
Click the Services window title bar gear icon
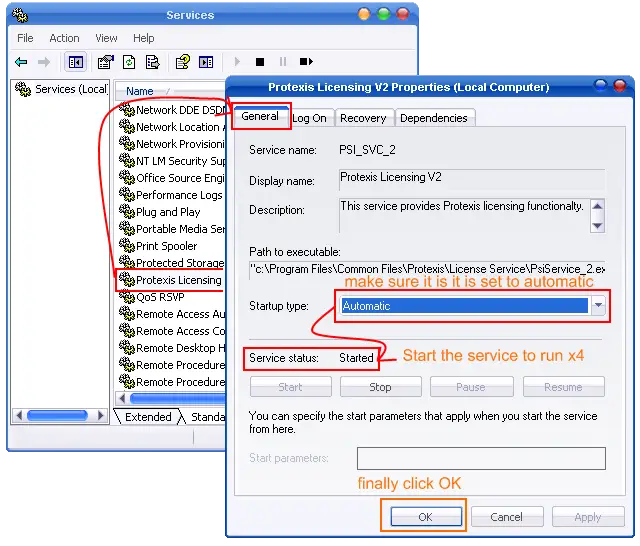click(x=20, y=15)
